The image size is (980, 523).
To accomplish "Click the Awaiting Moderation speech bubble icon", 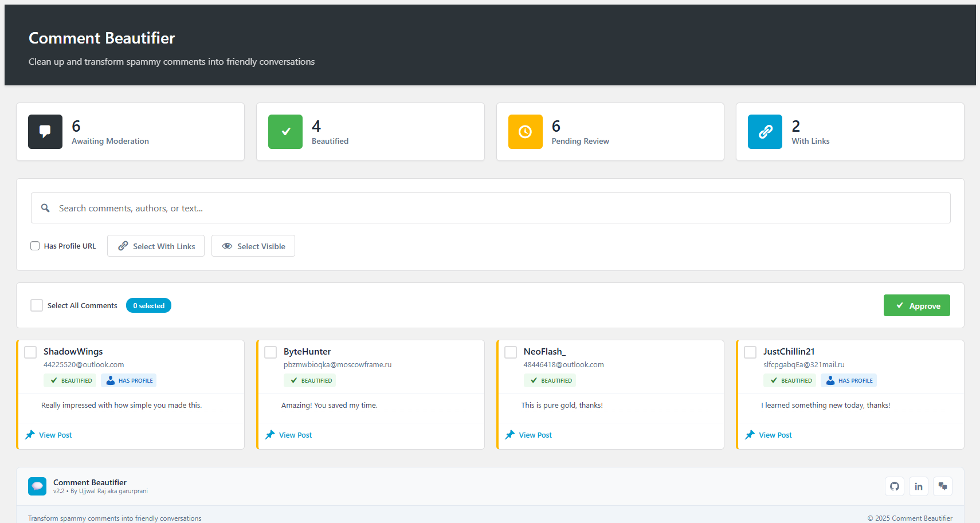I will click(x=45, y=132).
